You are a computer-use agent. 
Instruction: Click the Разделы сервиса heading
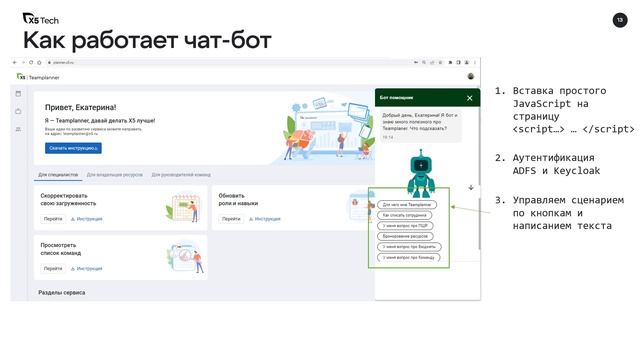pyautogui.click(x=62, y=293)
